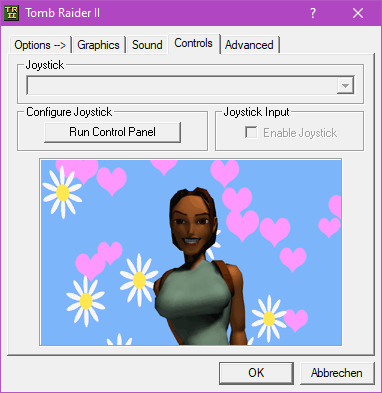Cancel with the Abbrechen button
The image size is (382, 393).
[x=337, y=373]
